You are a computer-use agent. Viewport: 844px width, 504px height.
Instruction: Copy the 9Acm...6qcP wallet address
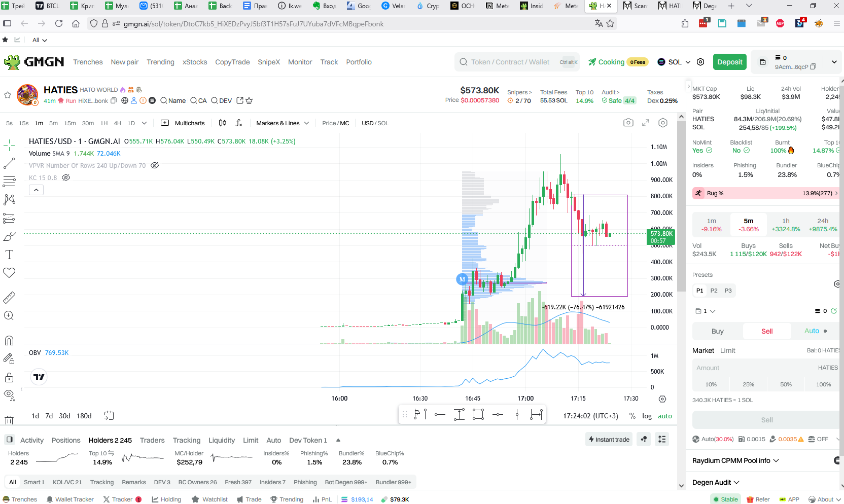[813, 67]
